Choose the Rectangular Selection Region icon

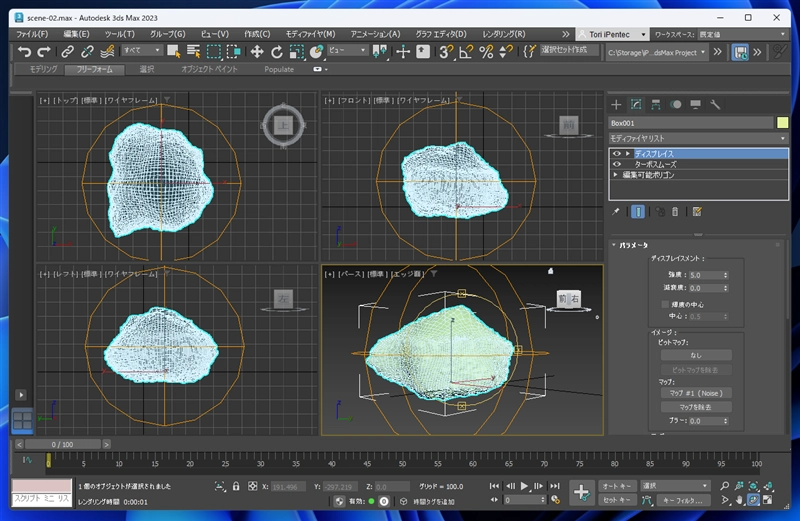tap(214, 52)
